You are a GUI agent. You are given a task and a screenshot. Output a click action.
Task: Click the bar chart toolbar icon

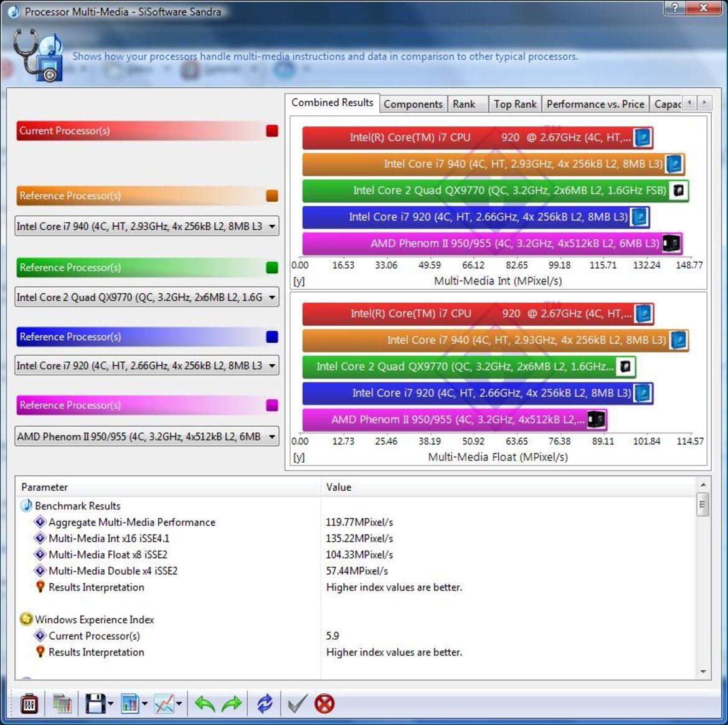coord(130,704)
